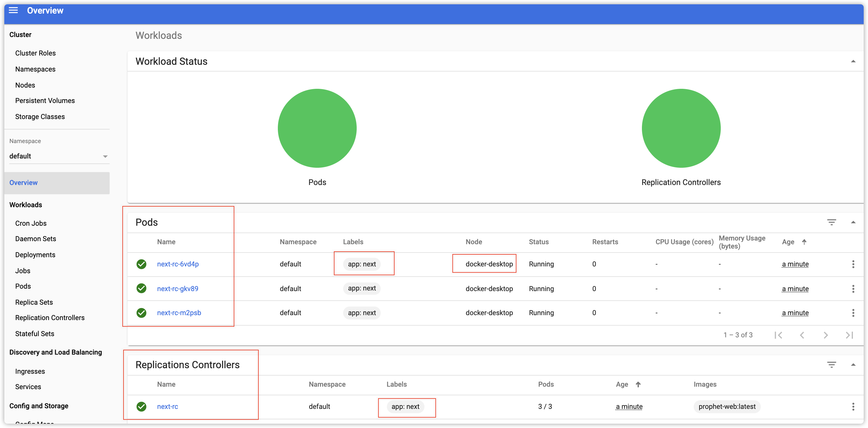868x428 pixels.
Task: Click the Pods section filter icon
Action: click(831, 222)
